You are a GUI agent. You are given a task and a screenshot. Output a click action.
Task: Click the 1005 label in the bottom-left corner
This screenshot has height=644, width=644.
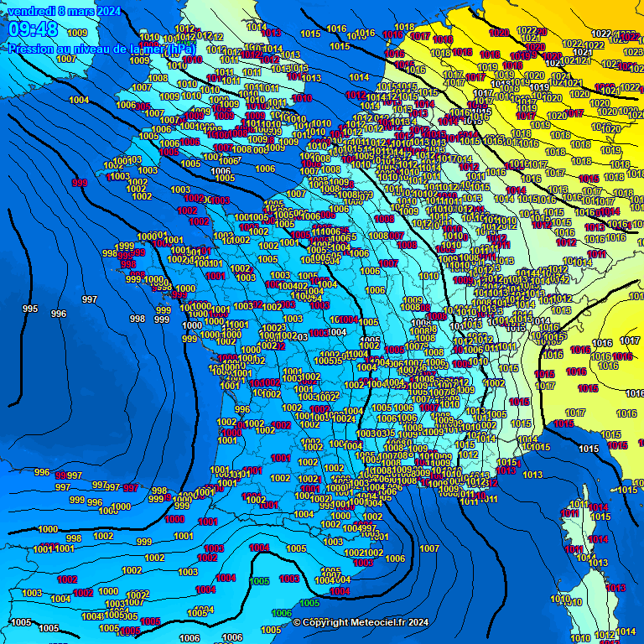click(21, 622)
